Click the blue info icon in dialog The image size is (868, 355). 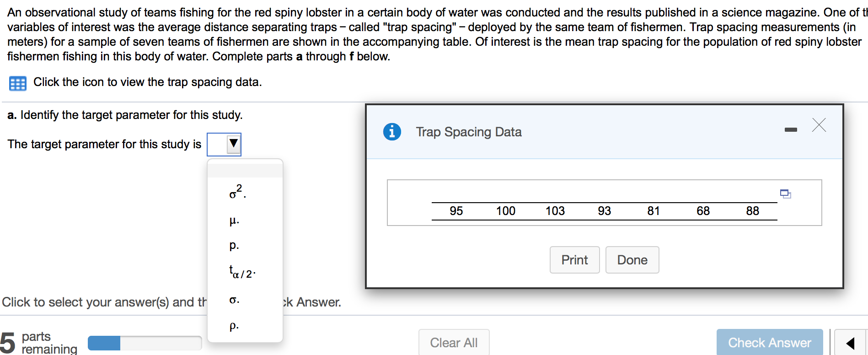(392, 132)
